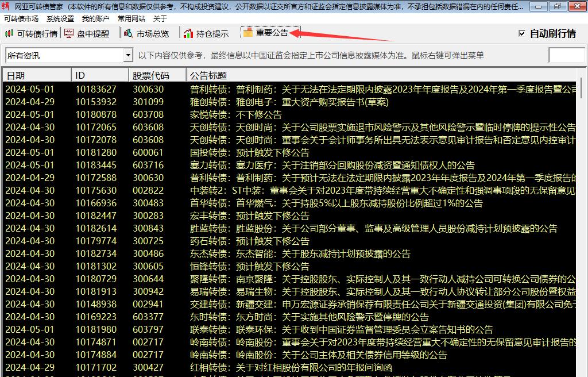Viewport: 588px width, 377px height.
Task: Select 东时转债 东方时尚 announcement
Action: 289,317
